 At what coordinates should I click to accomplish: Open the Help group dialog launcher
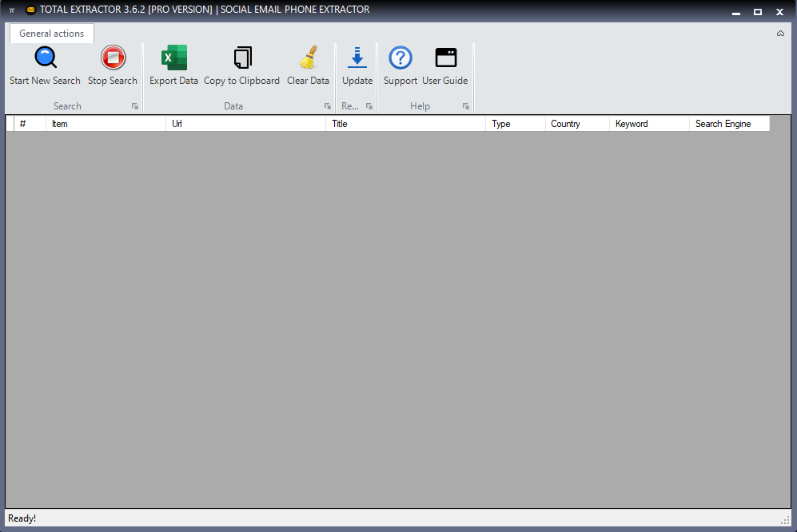(x=465, y=106)
